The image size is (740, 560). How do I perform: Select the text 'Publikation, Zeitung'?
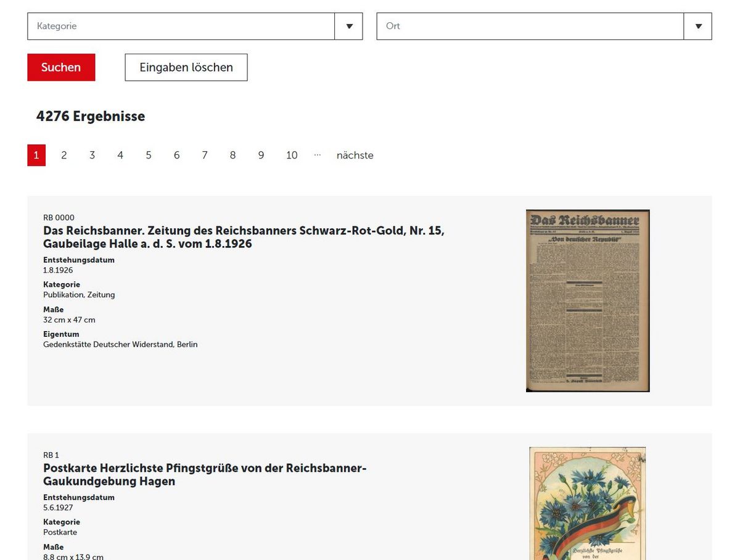coord(79,295)
